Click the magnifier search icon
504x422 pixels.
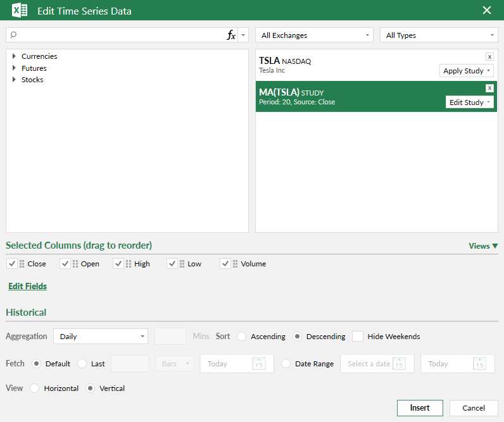coord(13,35)
